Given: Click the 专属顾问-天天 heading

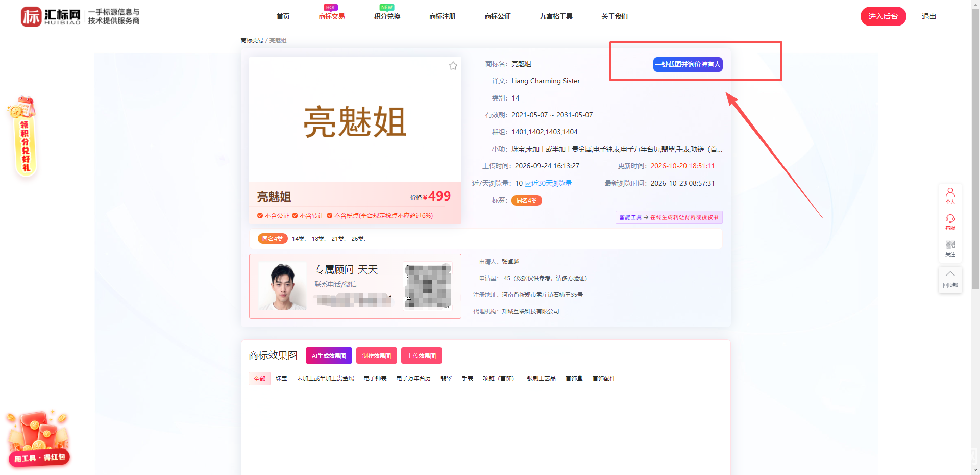Looking at the screenshot, I should pyautogui.click(x=346, y=269).
